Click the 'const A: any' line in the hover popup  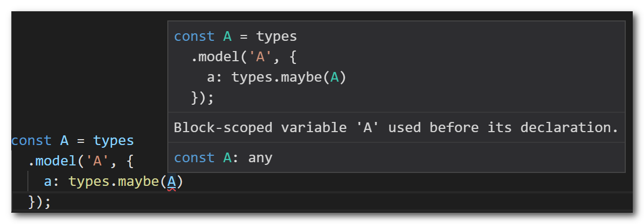click(x=224, y=158)
